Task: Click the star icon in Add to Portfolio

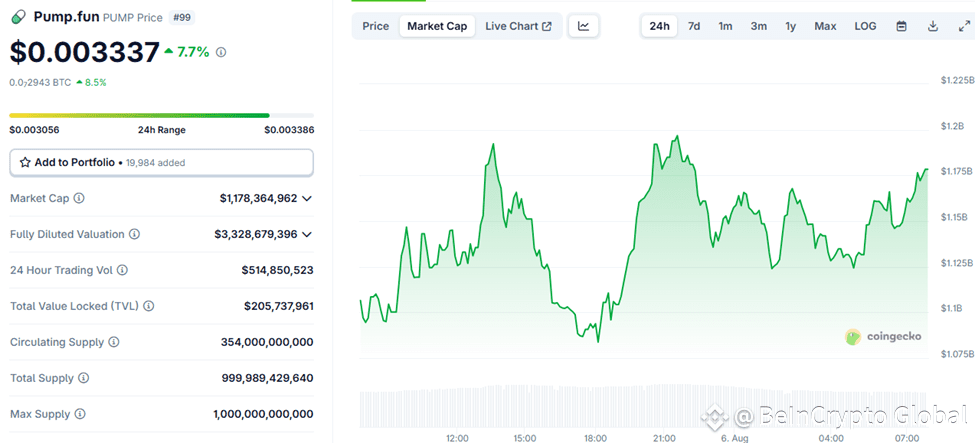Action: [x=25, y=162]
